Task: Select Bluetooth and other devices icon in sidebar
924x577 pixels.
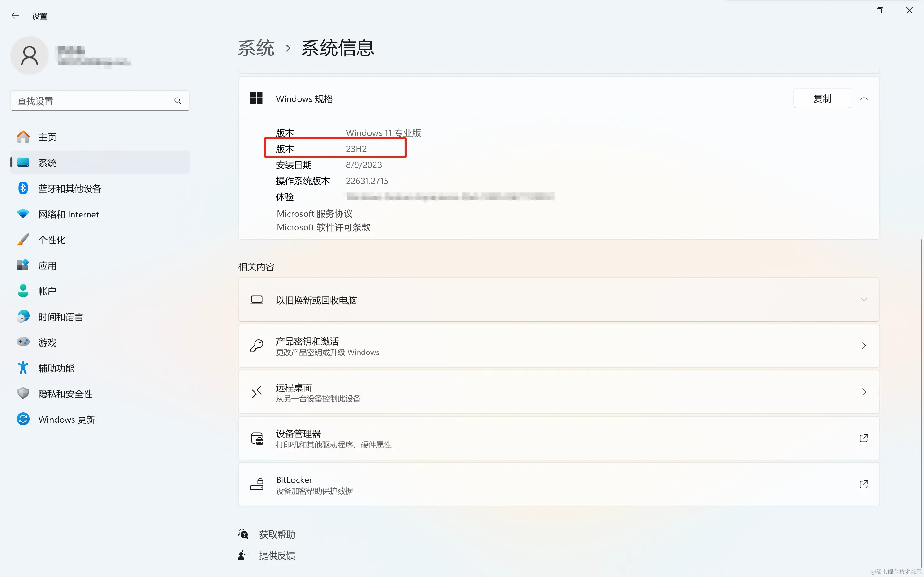Action: click(x=23, y=188)
